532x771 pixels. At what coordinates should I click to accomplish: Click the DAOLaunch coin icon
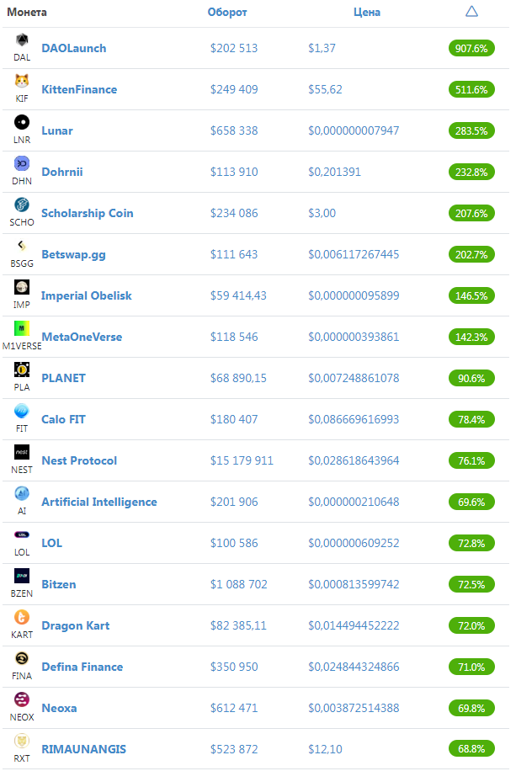pos(22,40)
